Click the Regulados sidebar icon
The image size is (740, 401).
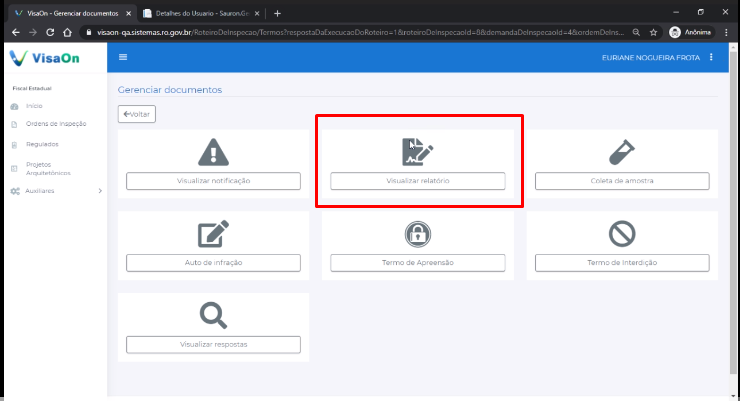15,145
